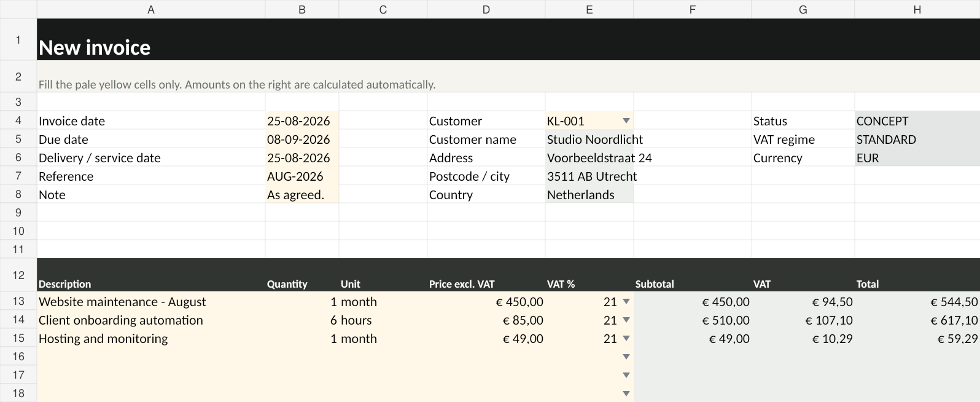
Task: Click the € 59,29 total cell
Action: (917, 339)
